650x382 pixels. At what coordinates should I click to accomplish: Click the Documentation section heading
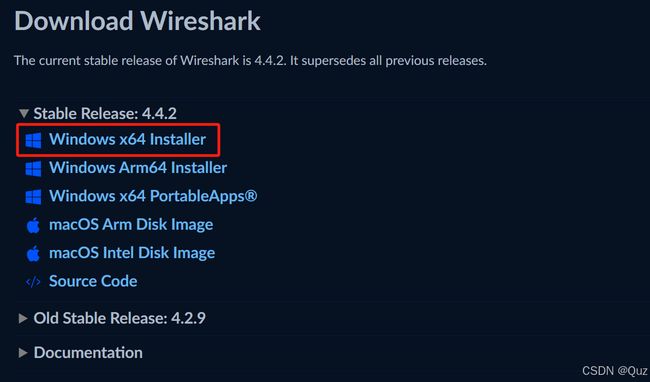tap(88, 353)
